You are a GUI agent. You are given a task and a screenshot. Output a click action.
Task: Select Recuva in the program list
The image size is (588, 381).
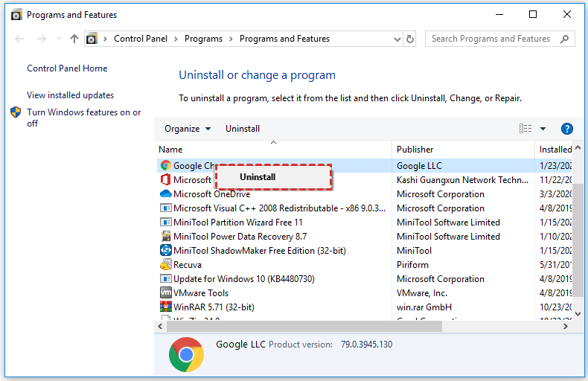(187, 265)
